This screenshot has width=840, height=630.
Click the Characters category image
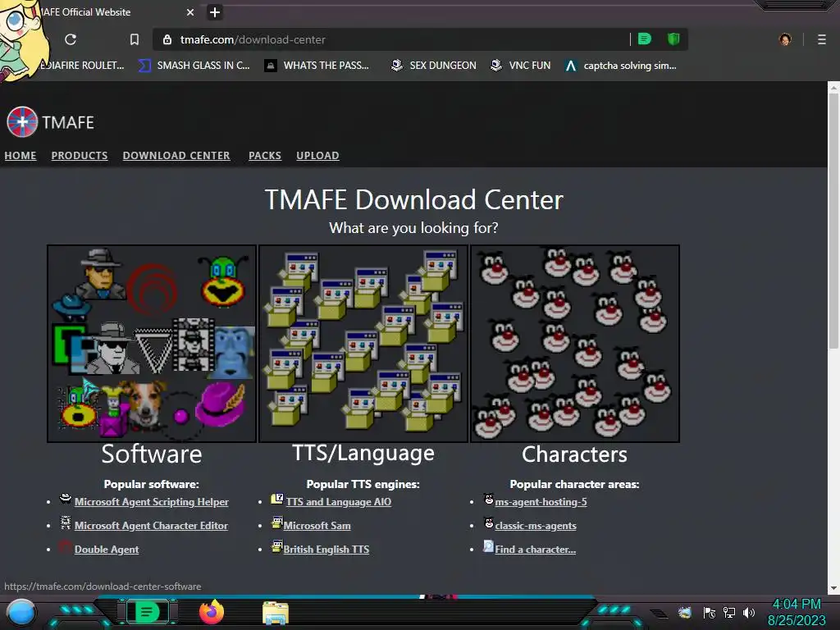click(575, 344)
